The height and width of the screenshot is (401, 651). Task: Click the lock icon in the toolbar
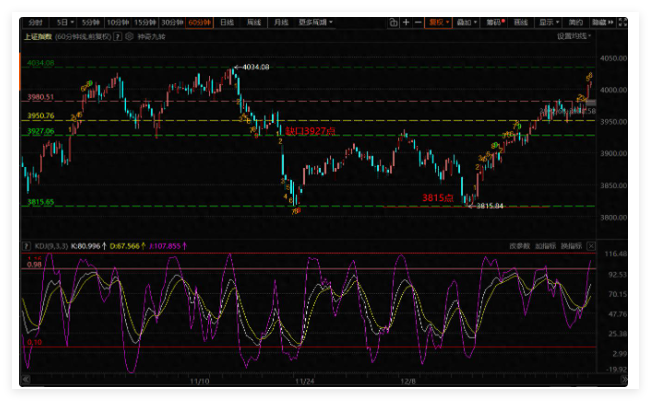[391, 21]
